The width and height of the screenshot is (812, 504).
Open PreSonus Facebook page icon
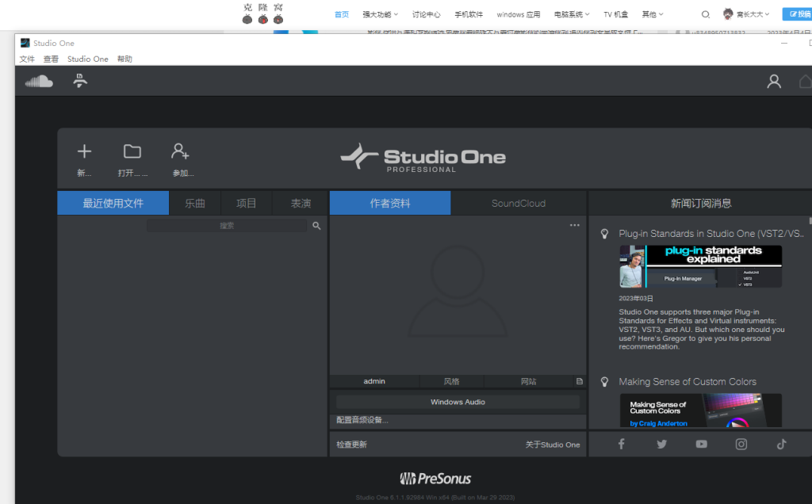(622, 444)
